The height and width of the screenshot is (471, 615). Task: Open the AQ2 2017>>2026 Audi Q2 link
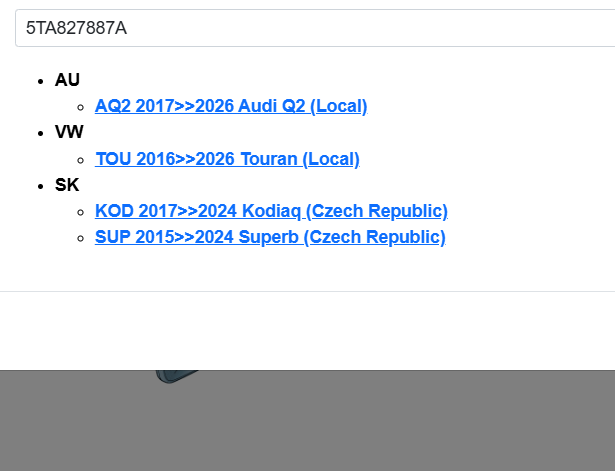click(x=231, y=106)
